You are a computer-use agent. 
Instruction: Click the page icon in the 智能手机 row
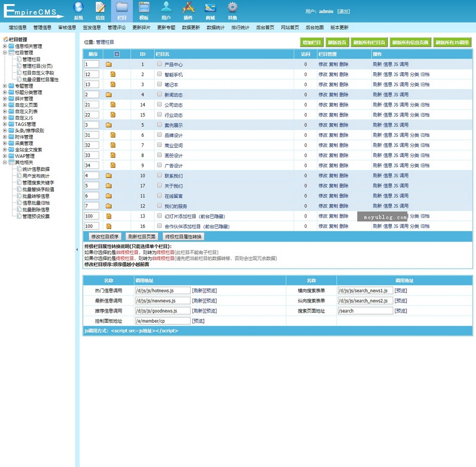(113, 74)
